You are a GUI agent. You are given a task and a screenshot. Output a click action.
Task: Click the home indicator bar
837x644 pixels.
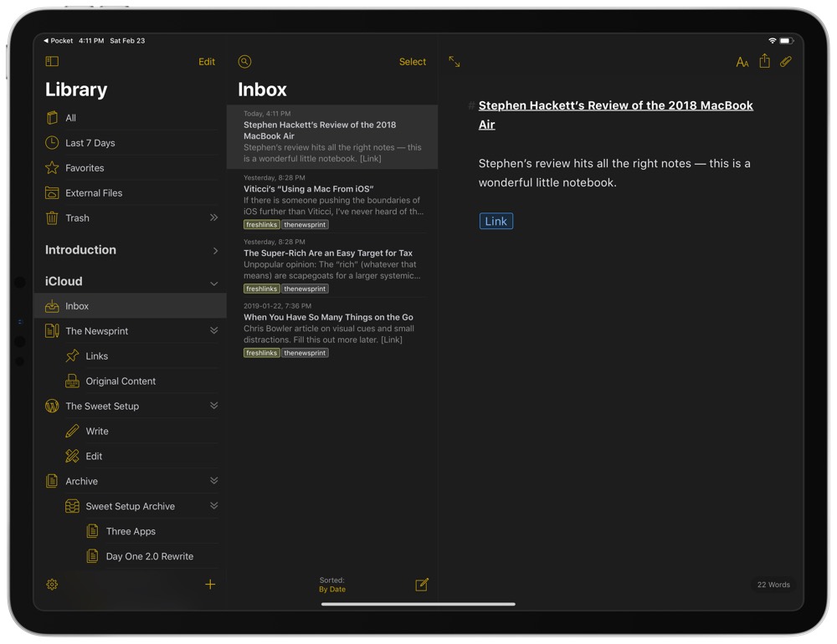click(x=418, y=604)
